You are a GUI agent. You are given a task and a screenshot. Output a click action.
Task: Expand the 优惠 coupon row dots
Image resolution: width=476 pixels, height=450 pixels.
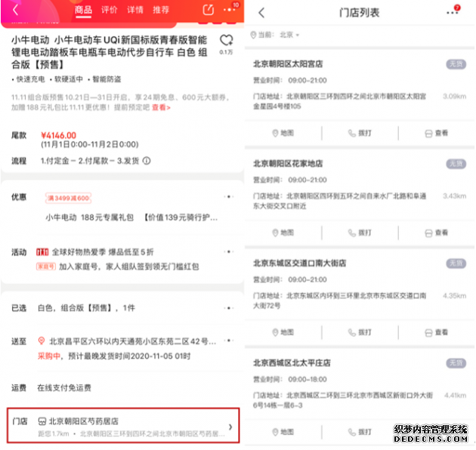(229, 196)
